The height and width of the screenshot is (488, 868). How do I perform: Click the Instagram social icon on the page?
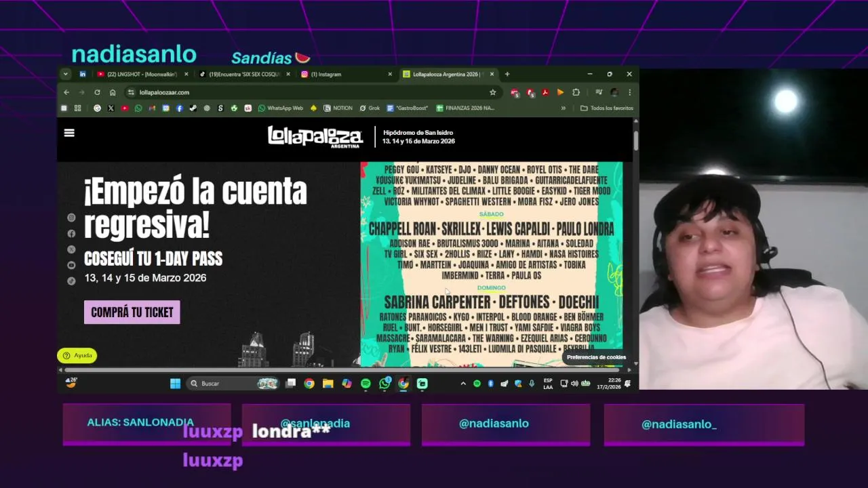[x=71, y=218]
